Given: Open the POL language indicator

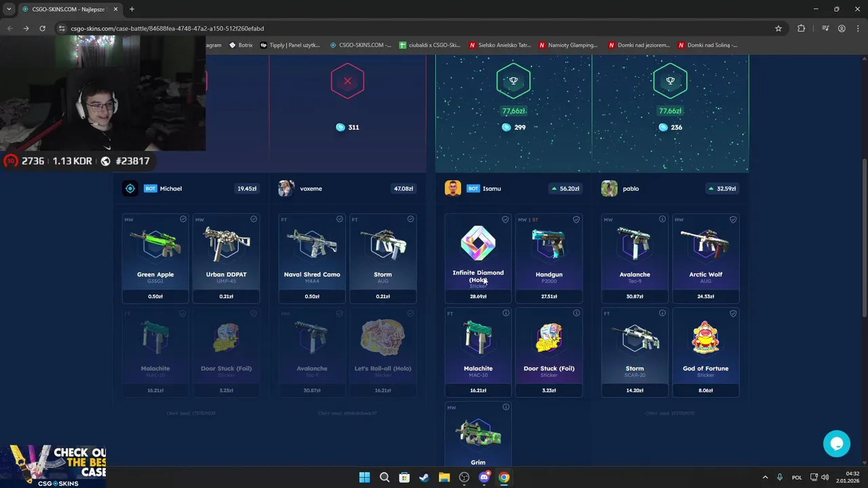Looking at the screenshot, I should 797,477.
